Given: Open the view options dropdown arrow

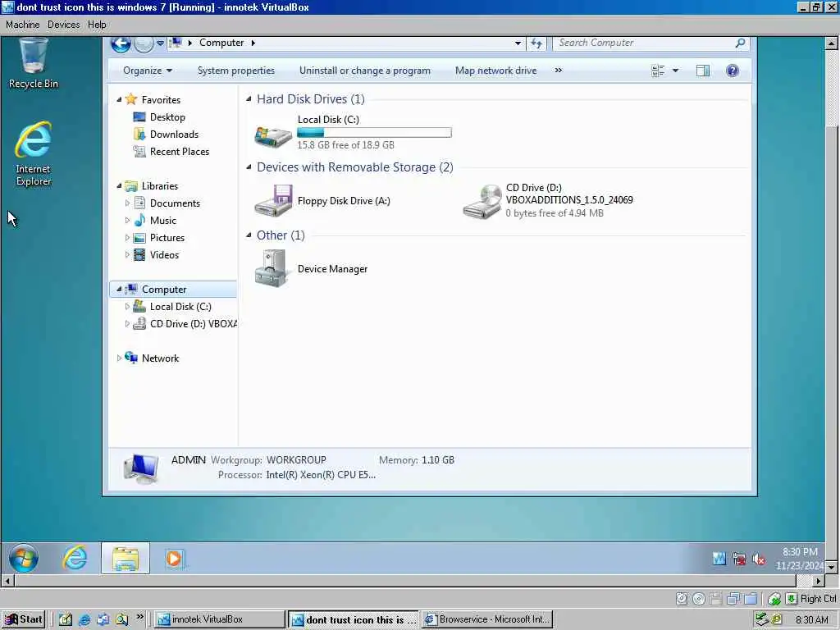Looking at the screenshot, I should pos(675,71).
